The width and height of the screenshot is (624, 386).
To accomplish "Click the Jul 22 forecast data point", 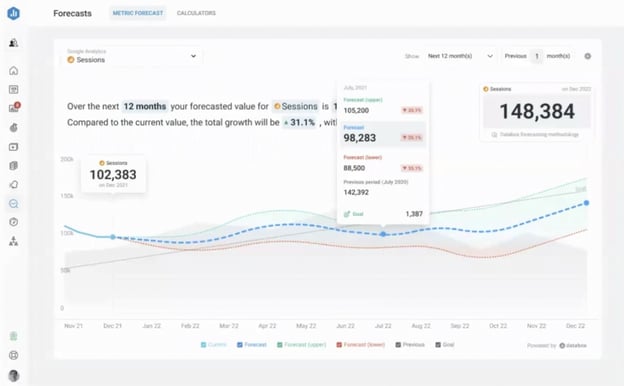I will 383,234.
